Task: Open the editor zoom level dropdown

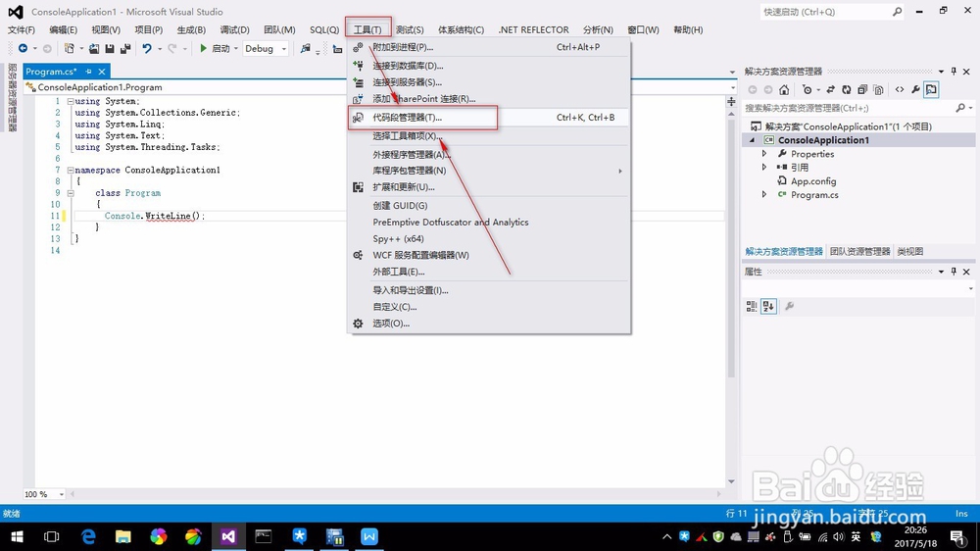Action: tap(61, 494)
